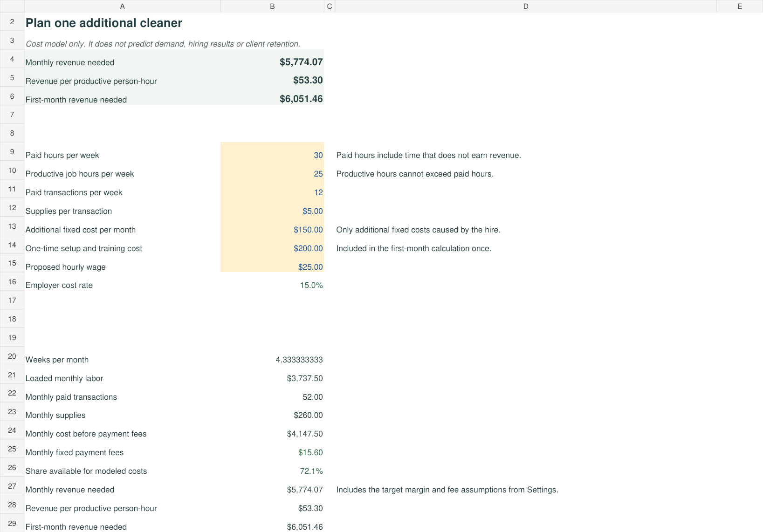Click the Monthly fixed payment fees $15.60 cell
The width and height of the screenshot is (763, 532).
coord(272,449)
